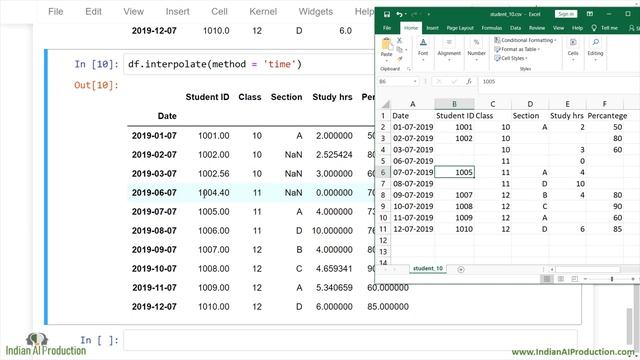This screenshot has height=360, width=640.
Task: Open the Excel View ribbon tab
Action: click(x=558, y=28)
